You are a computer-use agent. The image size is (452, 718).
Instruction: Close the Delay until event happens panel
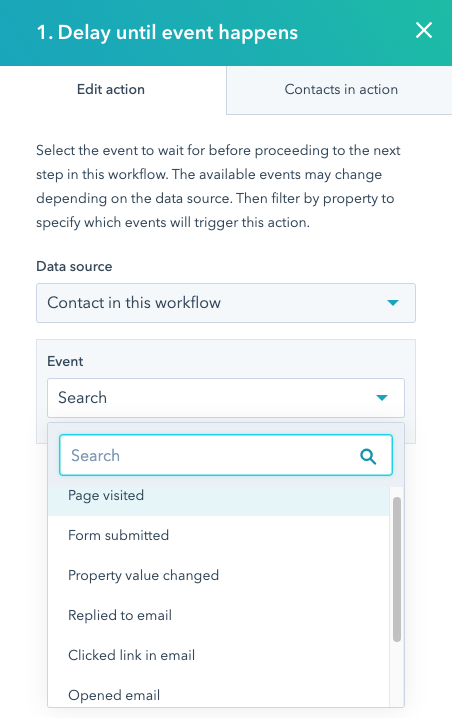(x=424, y=31)
